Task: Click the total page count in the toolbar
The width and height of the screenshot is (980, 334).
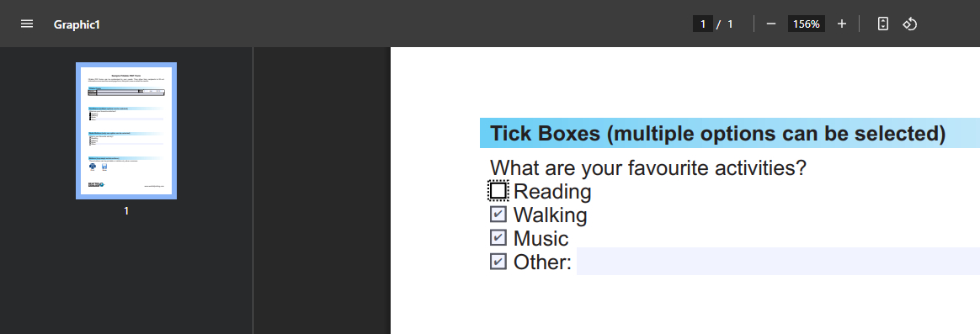Action: [730, 24]
